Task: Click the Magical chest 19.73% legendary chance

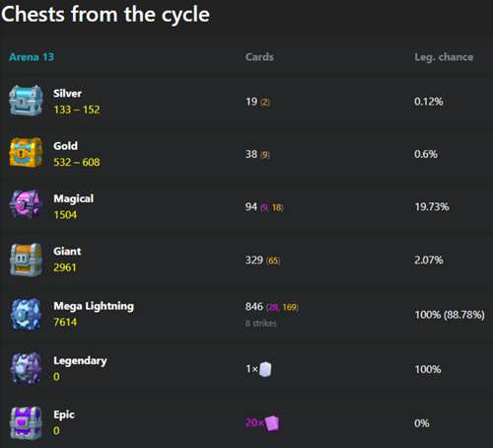Action: 432,207
